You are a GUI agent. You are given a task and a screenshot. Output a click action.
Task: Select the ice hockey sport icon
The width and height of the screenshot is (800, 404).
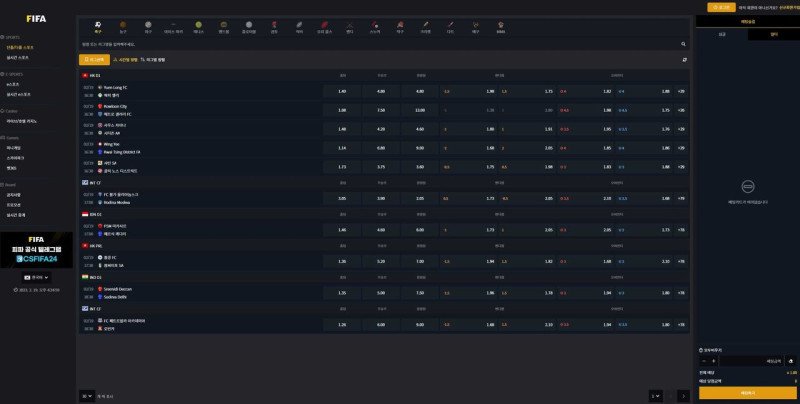173,24
